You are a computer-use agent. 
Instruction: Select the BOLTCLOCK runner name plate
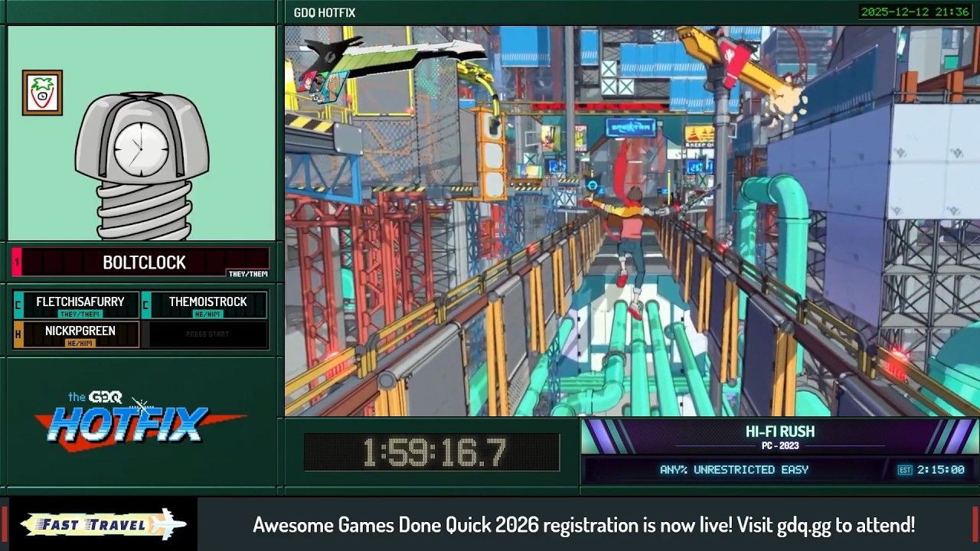click(x=141, y=262)
